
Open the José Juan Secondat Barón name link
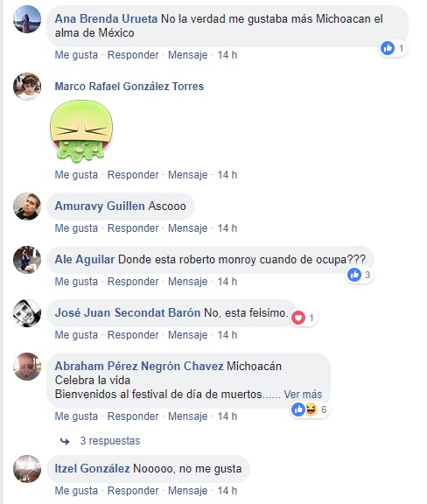coord(128,312)
